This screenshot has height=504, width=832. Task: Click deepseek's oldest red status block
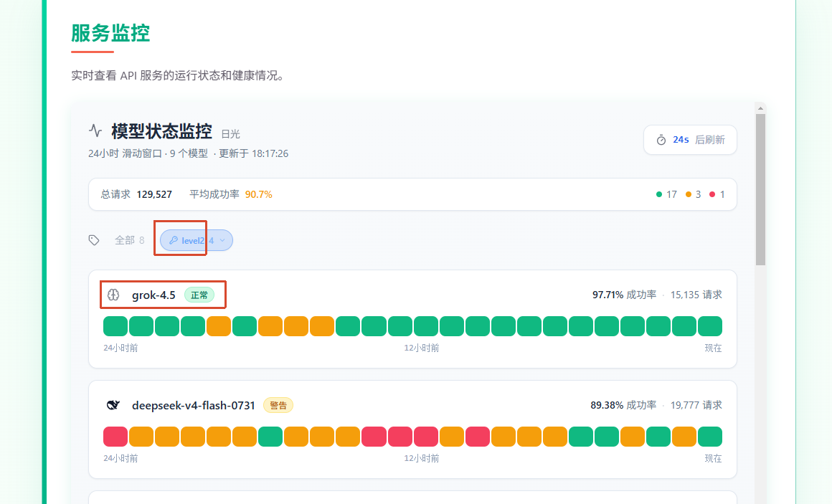(x=115, y=437)
